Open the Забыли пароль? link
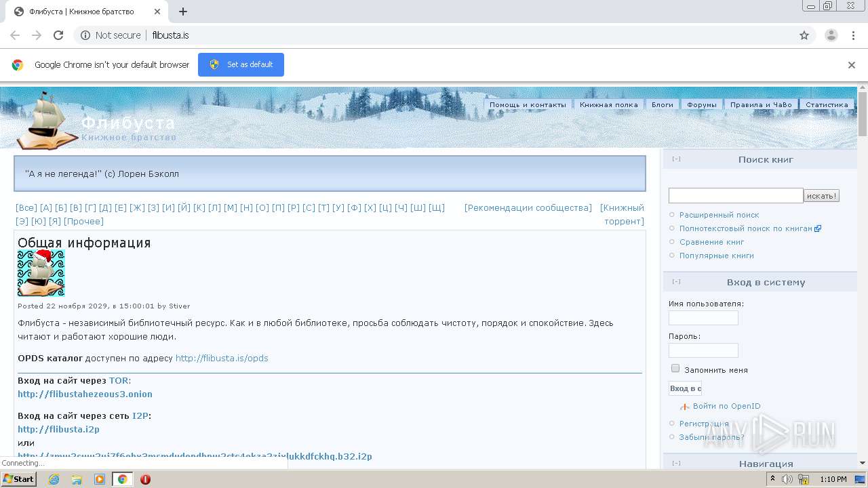Viewport: 868px width, 488px height. tap(711, 437)
